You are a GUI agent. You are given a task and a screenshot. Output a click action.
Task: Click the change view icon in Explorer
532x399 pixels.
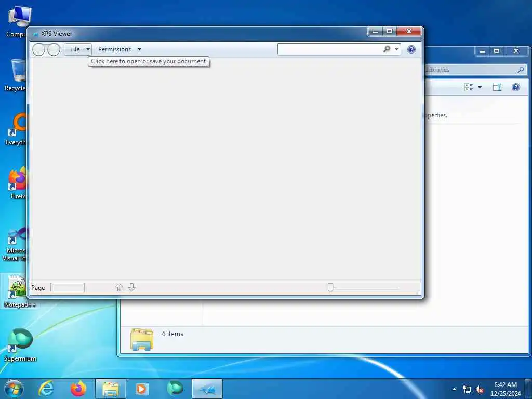pyautogui.click(x=469, y=87)
